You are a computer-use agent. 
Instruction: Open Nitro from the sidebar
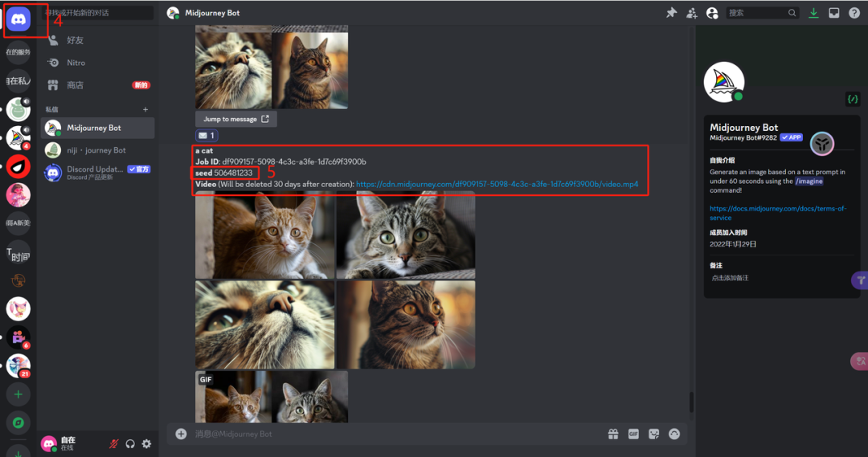pos(76,63)
